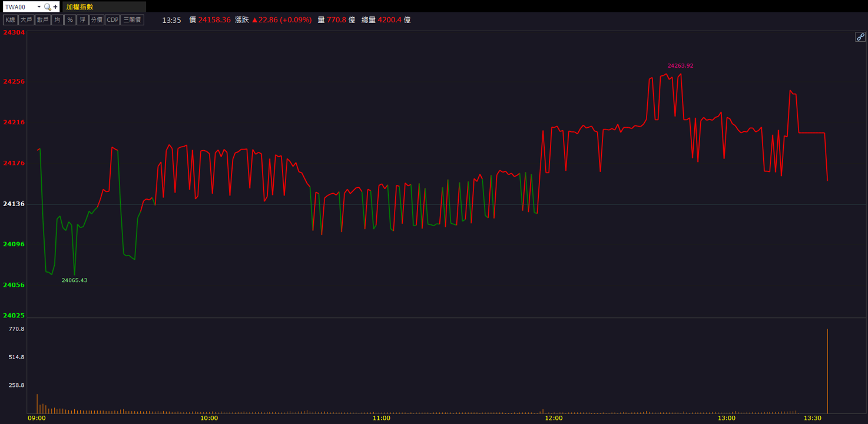The height and width of the screenshot is (424, 868).
Task: Toggle the 分價 button
Action: coord(97,20)
